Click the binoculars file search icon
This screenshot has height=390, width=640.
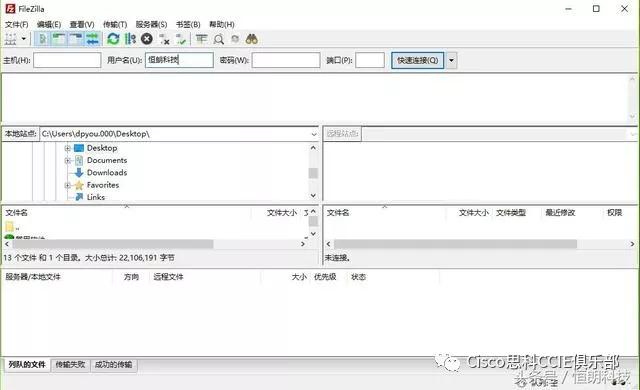pyautogui.click(x=251, y=39)
